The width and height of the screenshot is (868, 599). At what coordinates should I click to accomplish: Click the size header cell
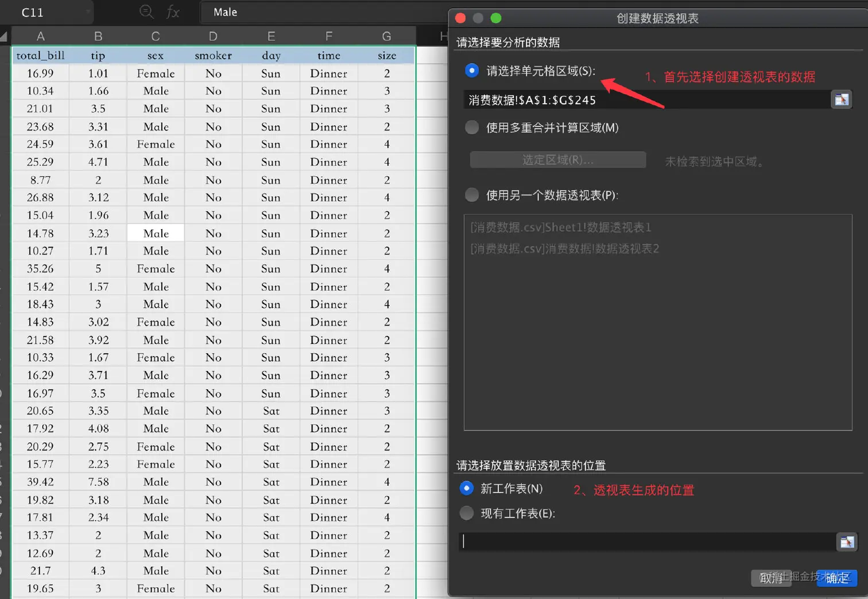[386, 56]
